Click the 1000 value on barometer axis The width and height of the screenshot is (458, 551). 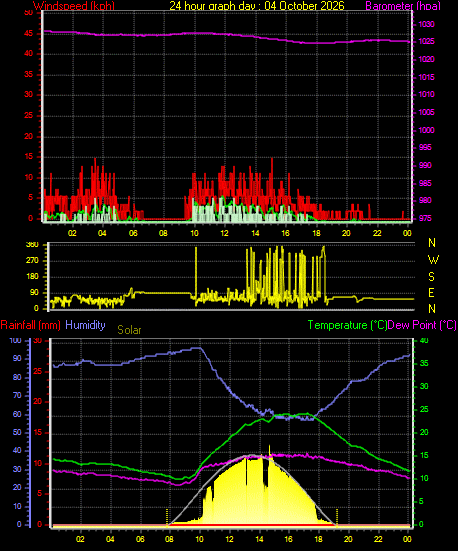point(426,130)
